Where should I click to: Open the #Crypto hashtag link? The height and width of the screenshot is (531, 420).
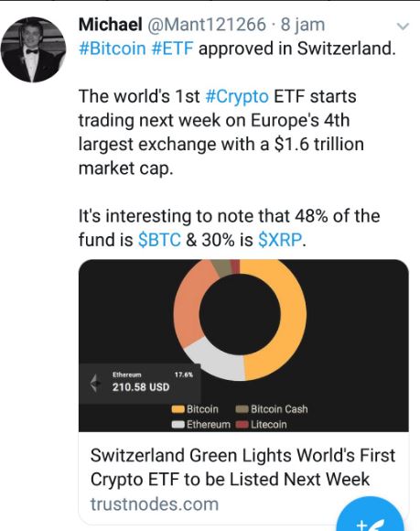pos(237,96)
